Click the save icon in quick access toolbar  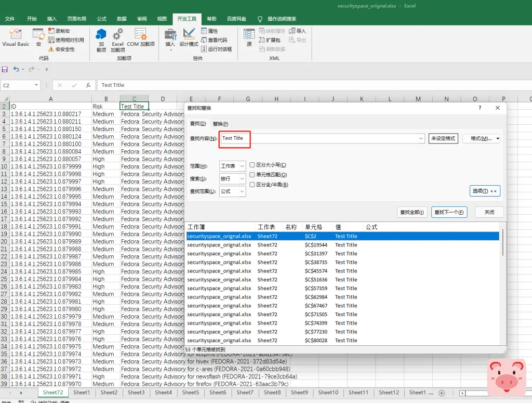[5, 69]
